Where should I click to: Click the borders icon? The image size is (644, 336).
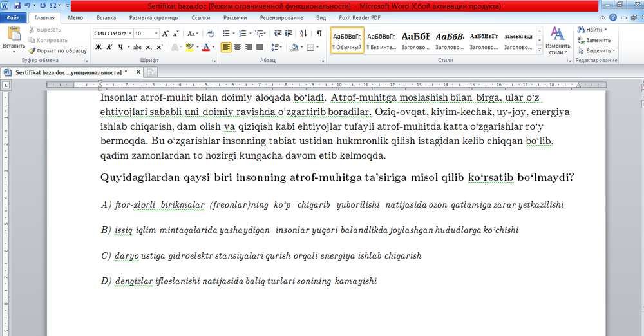pyautogui.click(x=310, y=47)
